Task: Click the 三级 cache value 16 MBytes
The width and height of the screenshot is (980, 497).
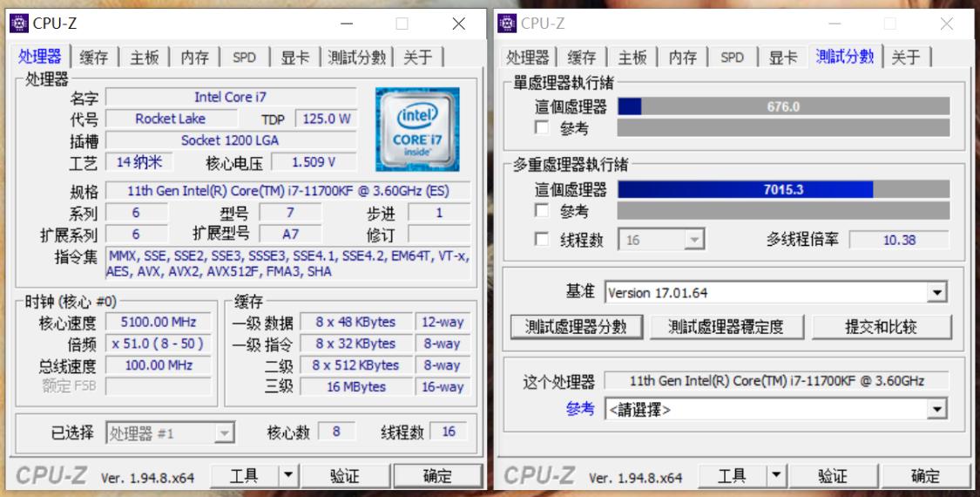Action: pyautogui.click(x=356, y=387)
